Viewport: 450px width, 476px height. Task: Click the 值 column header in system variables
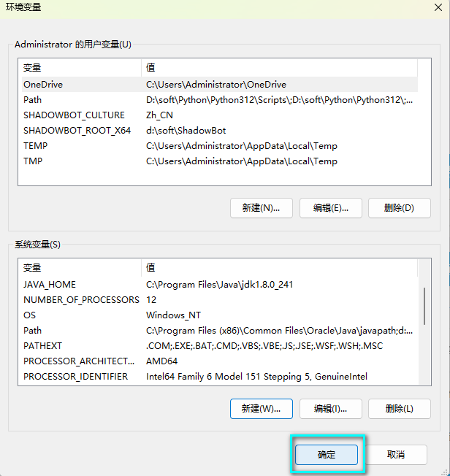[280, 267]
